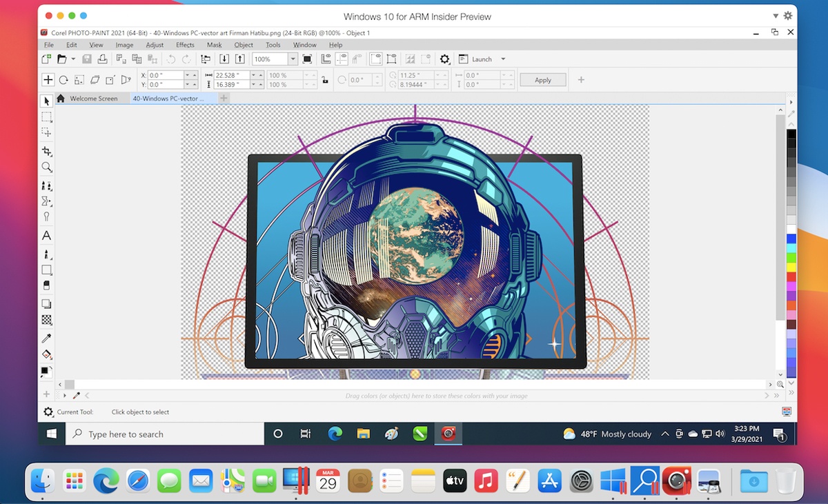Select the Rectangle Mask tool
The height and width of the screenshot is (504, 828).
(x=47, y=117)
